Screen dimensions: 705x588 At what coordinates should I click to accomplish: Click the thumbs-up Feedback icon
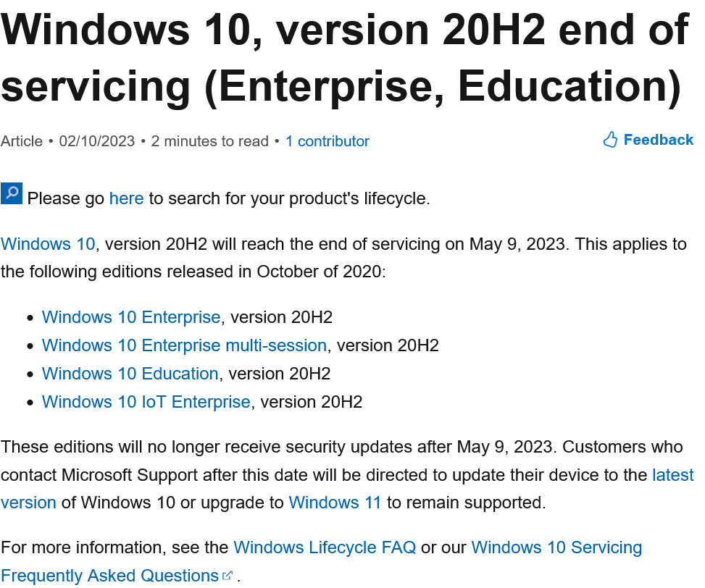pyautogui.click(x=610, y=140)
